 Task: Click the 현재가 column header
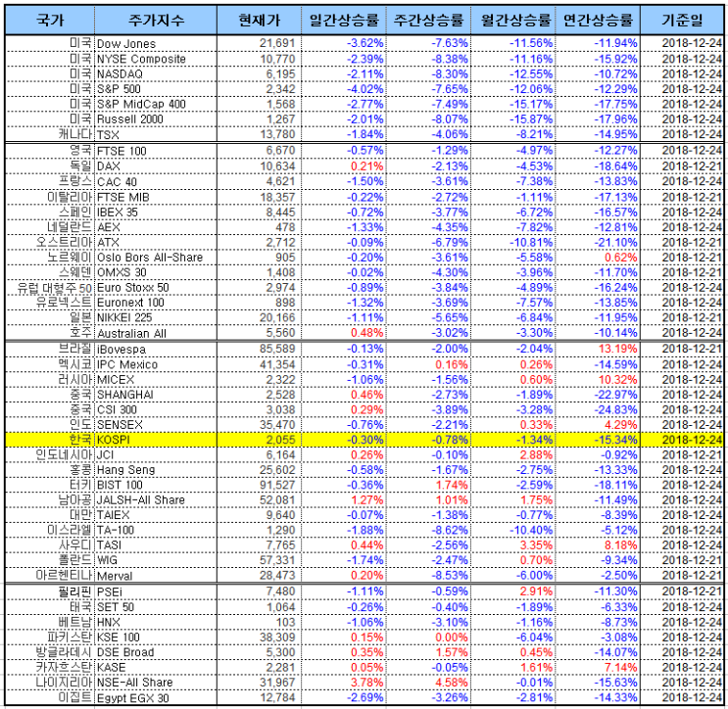point(259,20)
